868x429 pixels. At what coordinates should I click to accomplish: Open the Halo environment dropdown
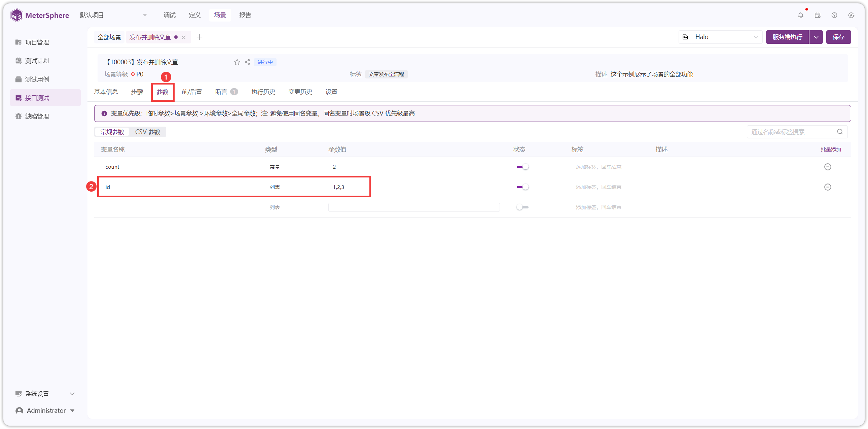726,37
